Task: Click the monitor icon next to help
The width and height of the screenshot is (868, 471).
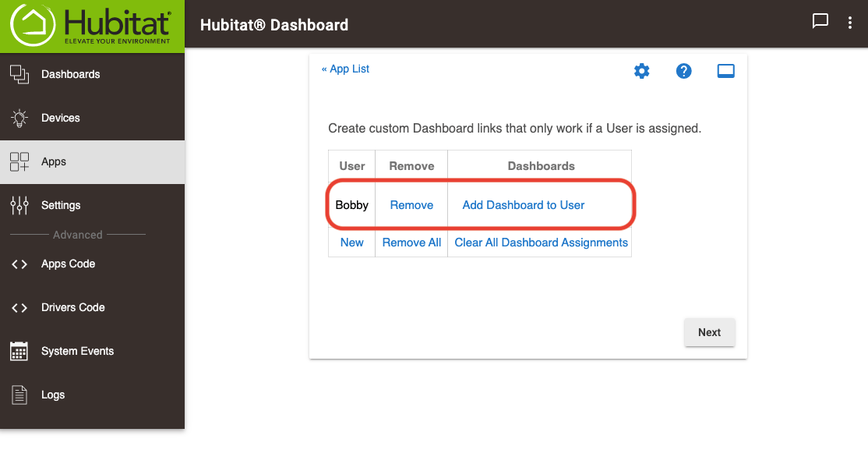Action: 725,70
